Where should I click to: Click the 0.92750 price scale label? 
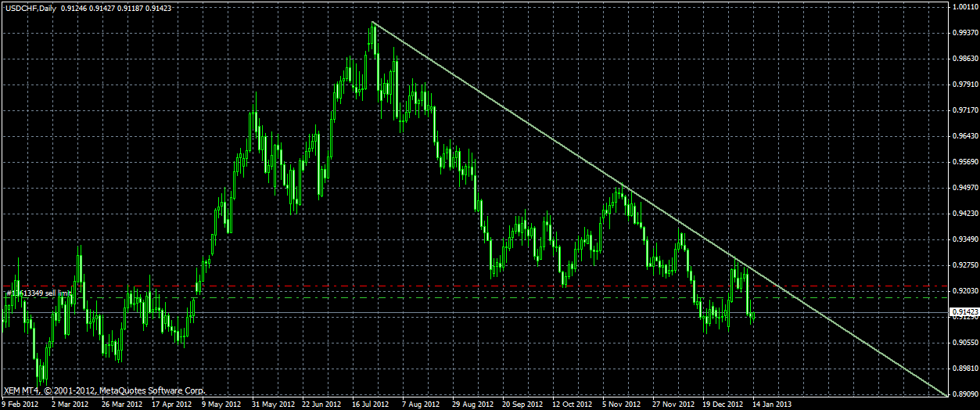coord(964,265)
